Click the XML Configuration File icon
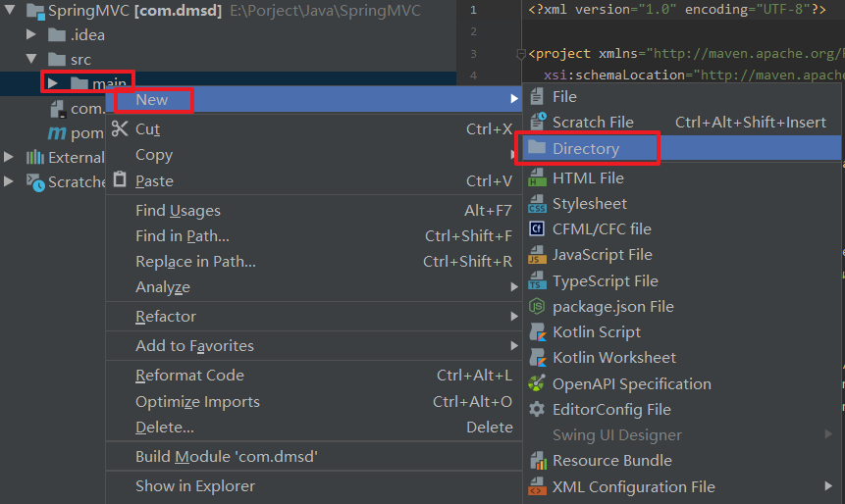845x504 pixels. [537, 486]
